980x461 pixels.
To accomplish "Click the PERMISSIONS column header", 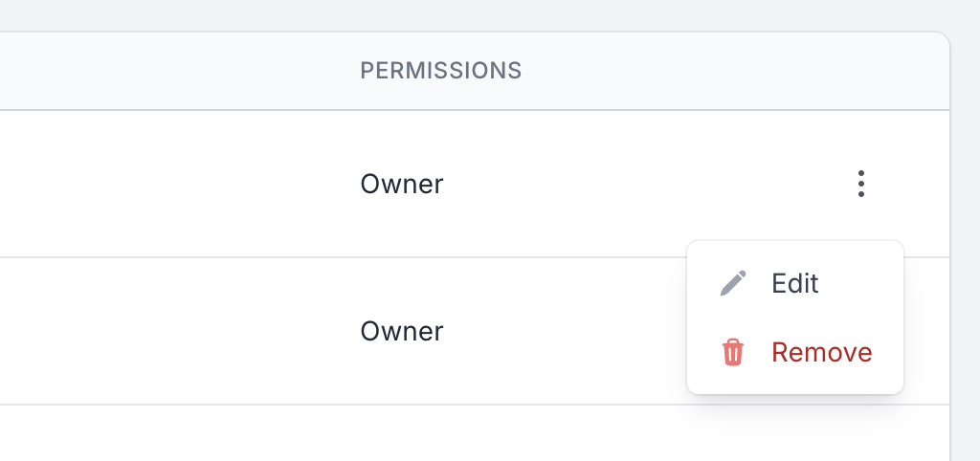I will click(440, 71).
